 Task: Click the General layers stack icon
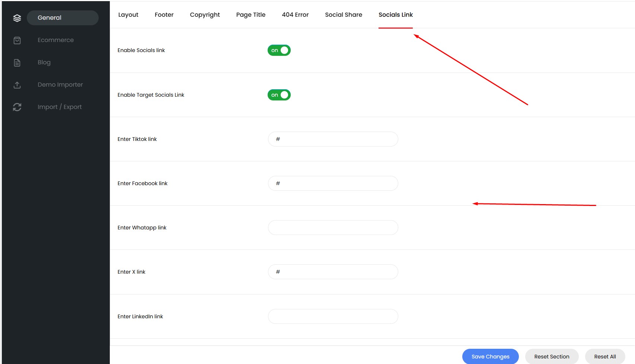[x=17, y=18]
